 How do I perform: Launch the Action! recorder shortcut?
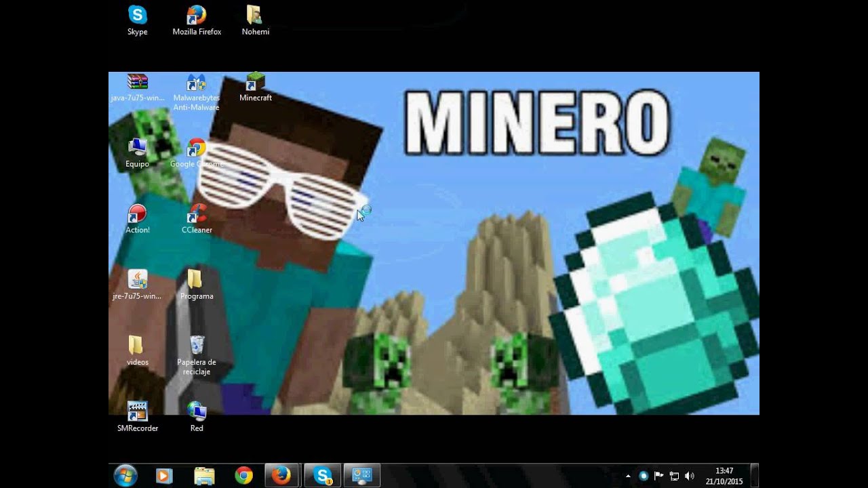pyautogui.click(x=138, y=219)
